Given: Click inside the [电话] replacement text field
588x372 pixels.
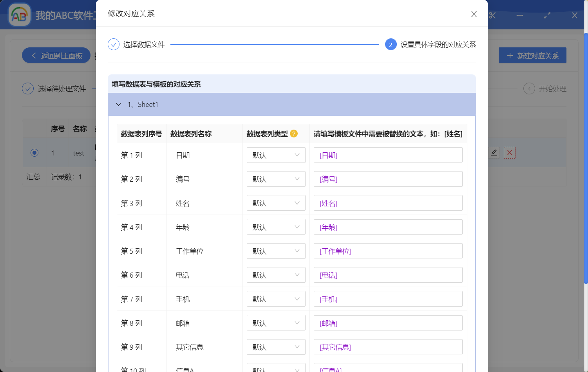Looking at the screenshot, I should click(388, 275).
